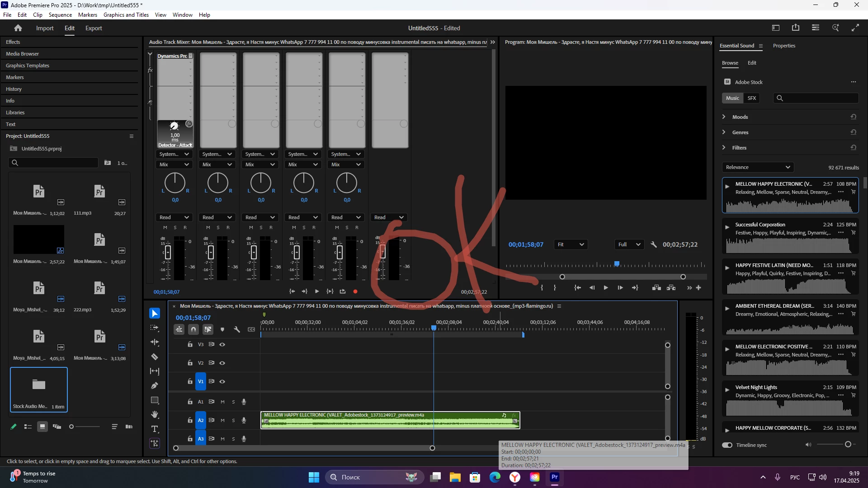The width and height of the screenshot is (868, 488).
Task: Play the Successful Corporation stock track
Action: pos(727,227)
